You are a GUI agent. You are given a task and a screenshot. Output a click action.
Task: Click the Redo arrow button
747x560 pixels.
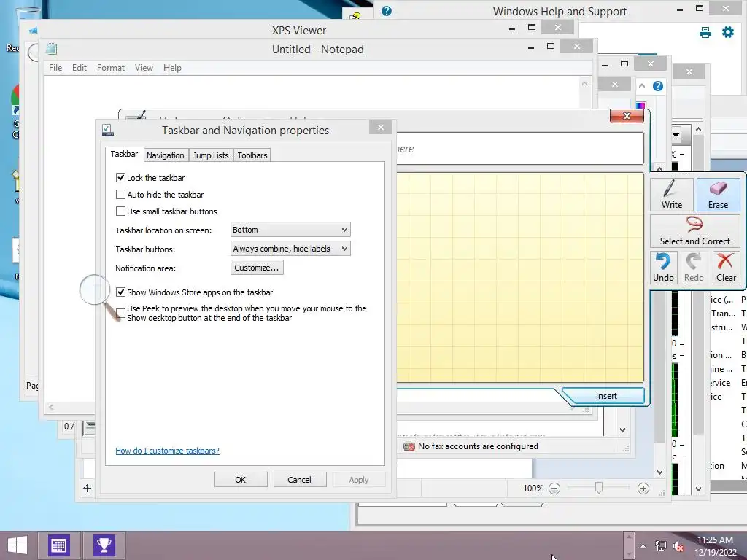tap(694, 268)
